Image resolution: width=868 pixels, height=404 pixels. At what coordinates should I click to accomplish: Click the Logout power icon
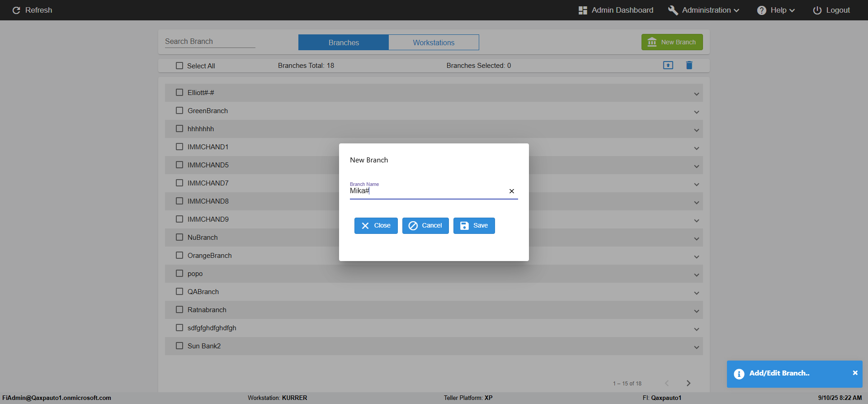point(817,10)
